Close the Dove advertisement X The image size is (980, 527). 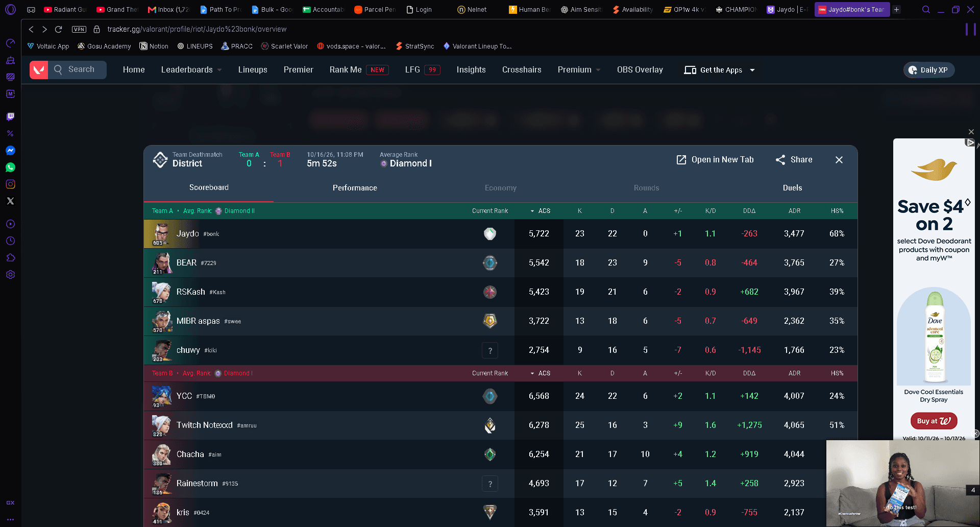971,132
